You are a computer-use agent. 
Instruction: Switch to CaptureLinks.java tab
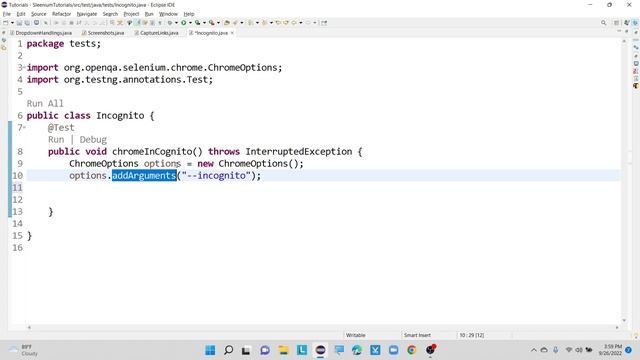[156, 33]
